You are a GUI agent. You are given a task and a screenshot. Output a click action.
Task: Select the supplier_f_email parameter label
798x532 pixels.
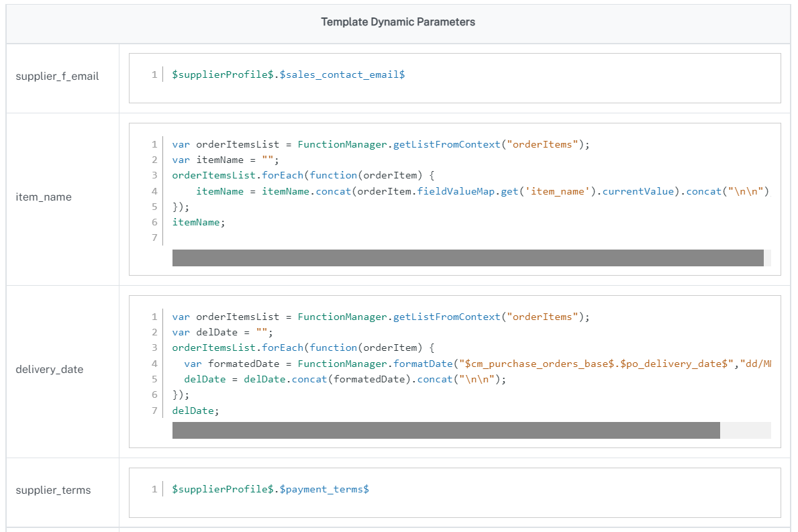pyautogui.click(x=57, y=76)
